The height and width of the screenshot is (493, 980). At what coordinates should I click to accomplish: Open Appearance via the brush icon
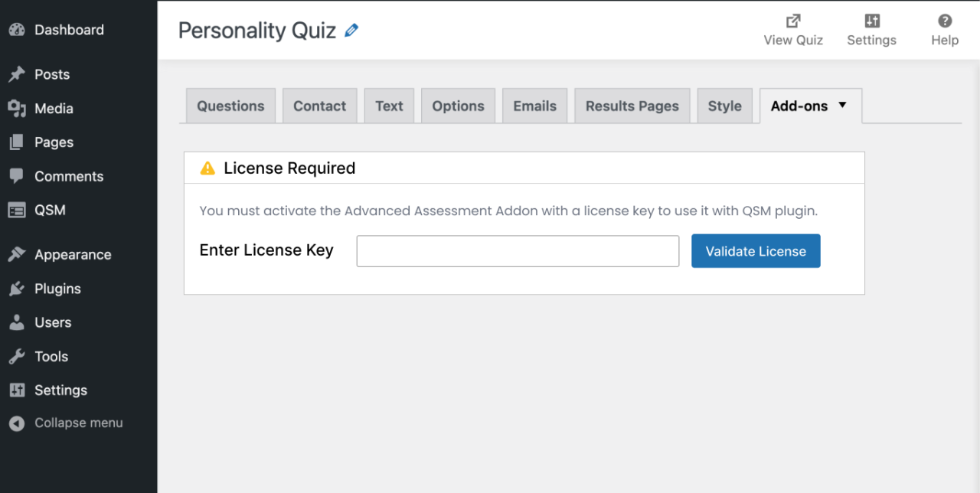tap(16, 254)
